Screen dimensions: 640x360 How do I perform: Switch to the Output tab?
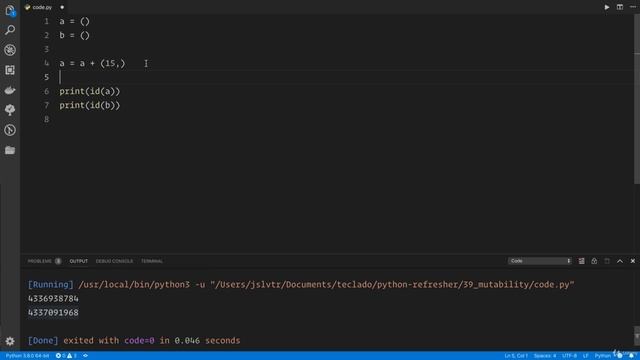point(78,261)
